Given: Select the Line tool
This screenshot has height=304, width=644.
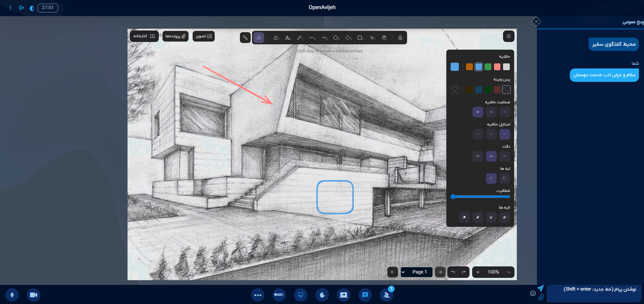Looking at the screenshot, I should click(312, 38).
